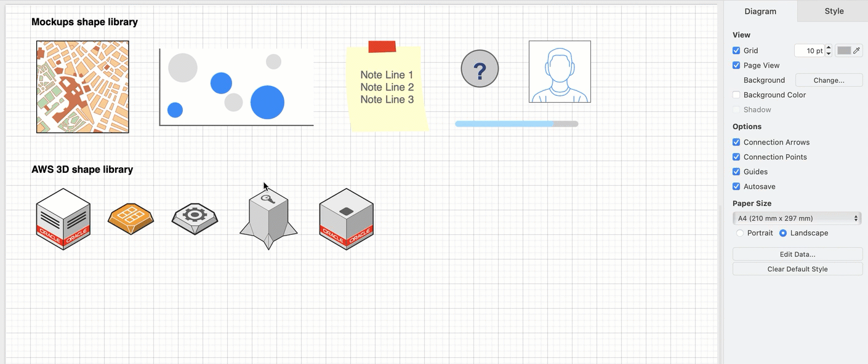Uncheck the Connection Arrows option
Screen dimensions: 868x364
click(x=736, y=142)
